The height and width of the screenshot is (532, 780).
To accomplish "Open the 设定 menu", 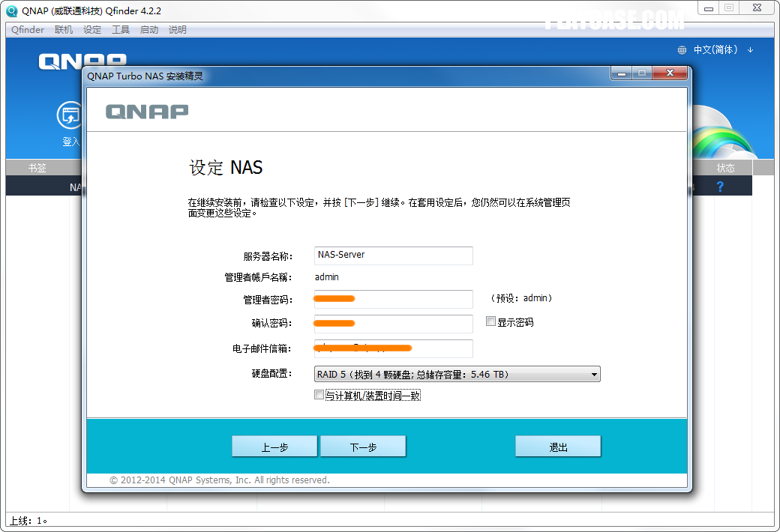I will 92,30.
